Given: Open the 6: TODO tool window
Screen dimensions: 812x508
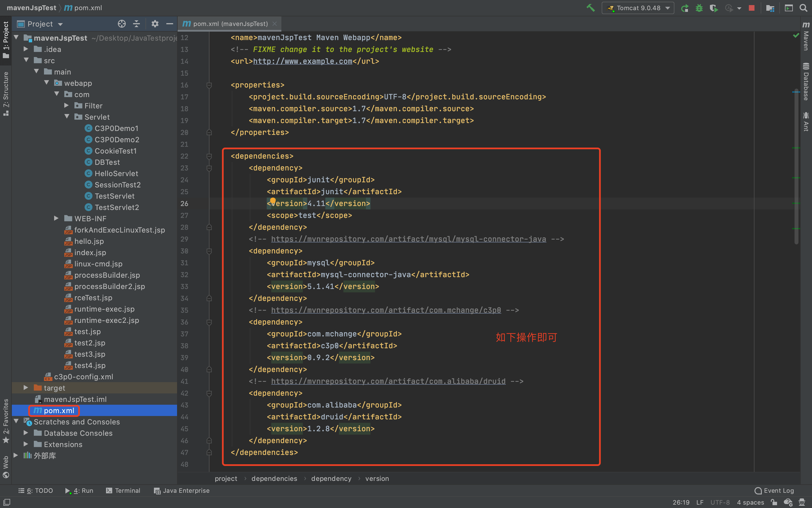Looking at the screenshot, I should pyautogui.click(x=36, y=491).
